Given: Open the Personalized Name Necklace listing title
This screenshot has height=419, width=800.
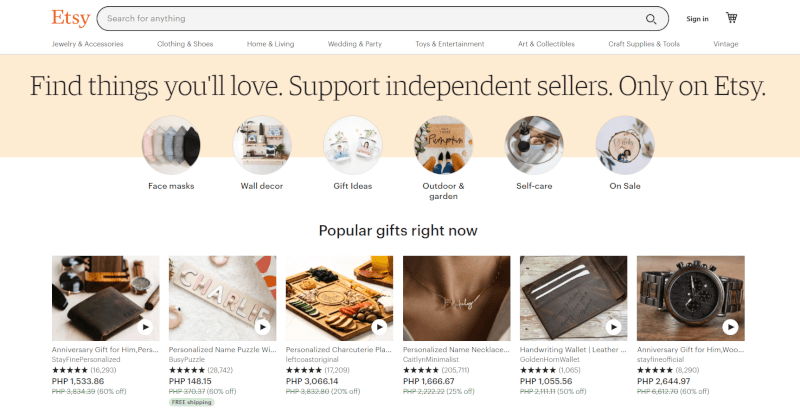Looking at the screenshot, I should pos(456,350).
